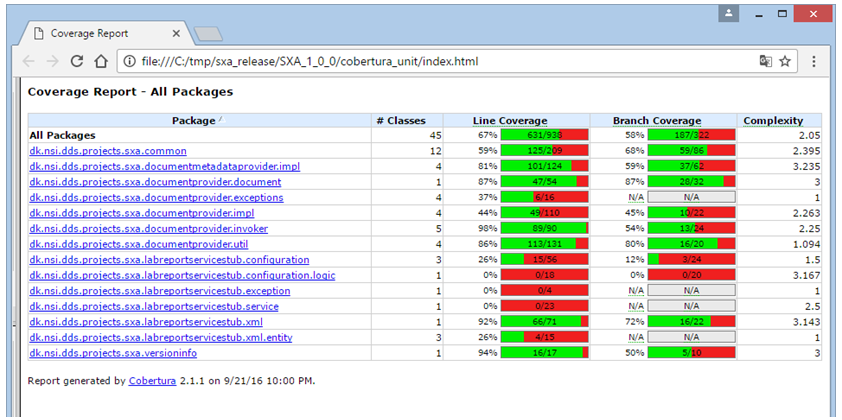Open the Cobertura link in footer
Screen dimensions: 842x420
click(x=150, y=380)
